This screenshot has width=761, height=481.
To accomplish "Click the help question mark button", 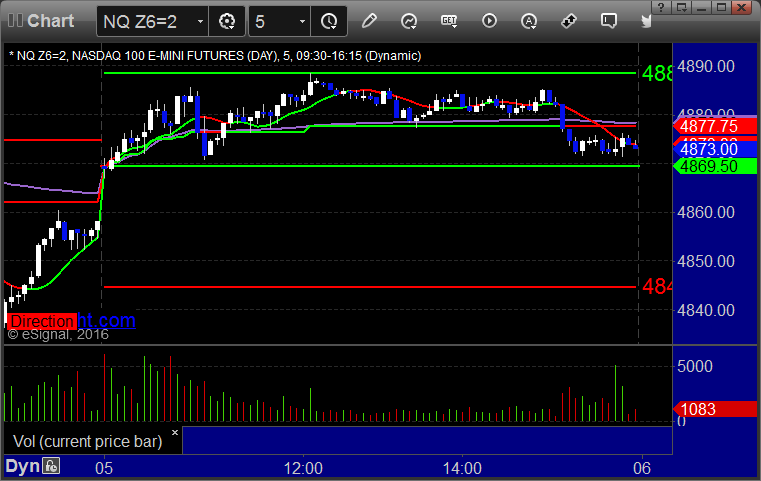I will (x=661, y=7).
